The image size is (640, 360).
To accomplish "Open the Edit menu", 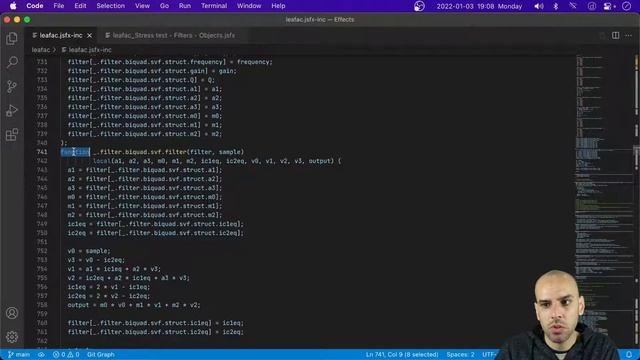I will tap(80, 6).
